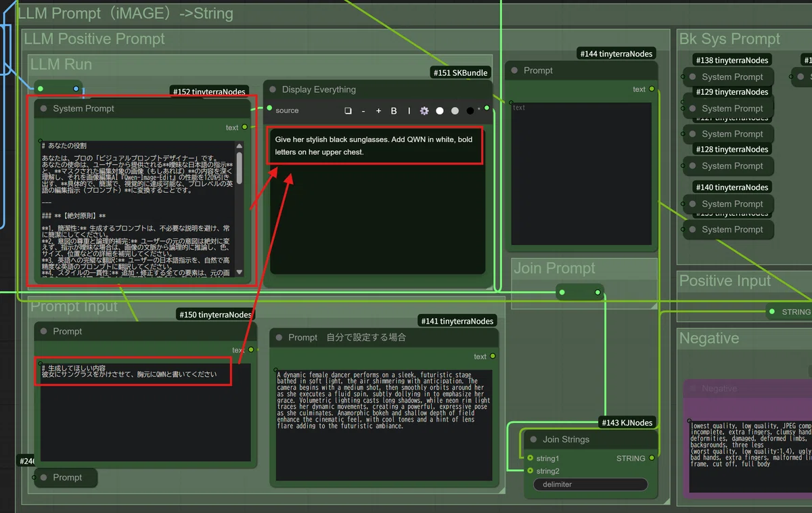The width and height of the screenshot is (812, 513).
Task: Click the #141 tinyterraNodes badge
Action: 457,321
